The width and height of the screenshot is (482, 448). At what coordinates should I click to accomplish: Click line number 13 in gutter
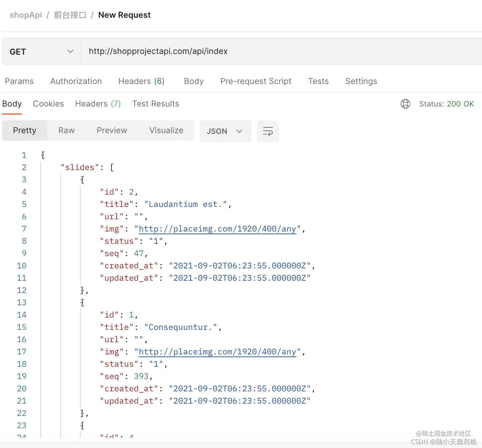pyautogui.click(x=22, y=303)
